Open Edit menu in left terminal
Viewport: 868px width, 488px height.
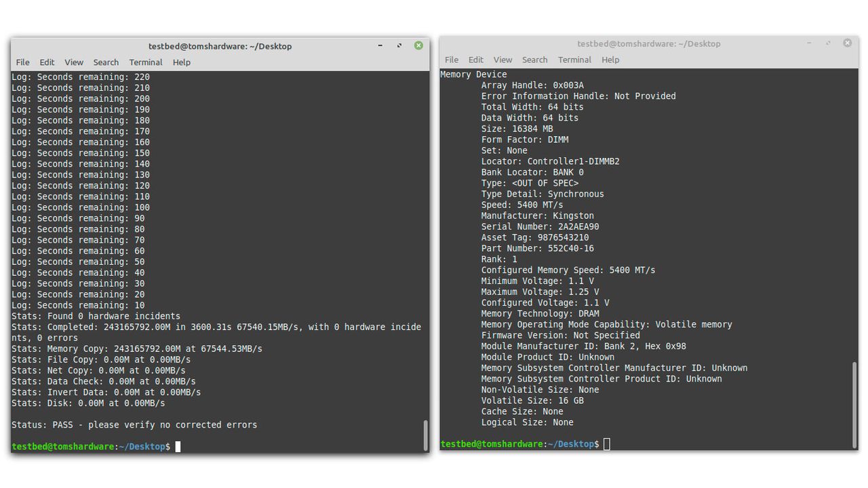point(47,62)
